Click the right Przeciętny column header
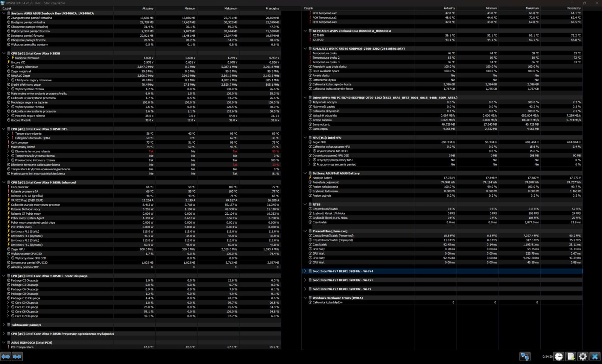The height and width of the screenshot is (364, 602). (573, 8)
